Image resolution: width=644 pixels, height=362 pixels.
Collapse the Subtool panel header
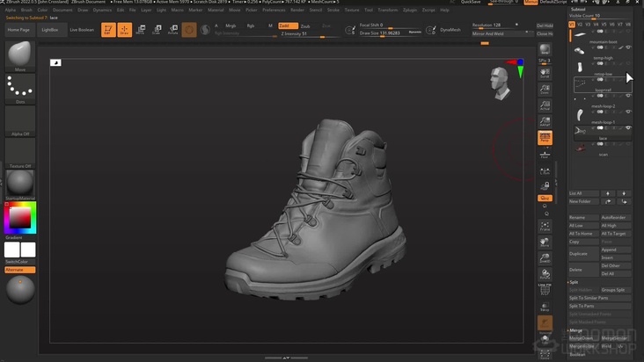pos(579,9)
